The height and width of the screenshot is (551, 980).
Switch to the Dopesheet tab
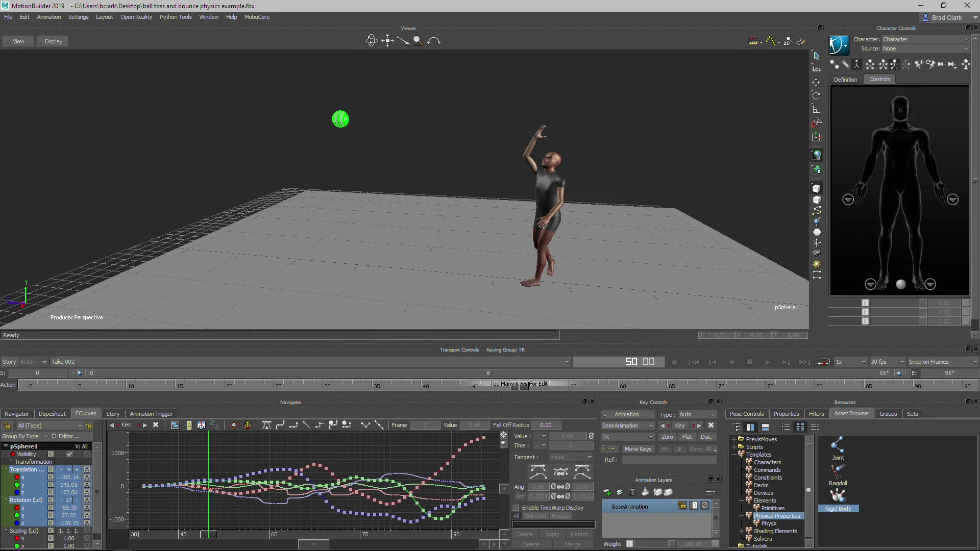[x=52, y=413]
